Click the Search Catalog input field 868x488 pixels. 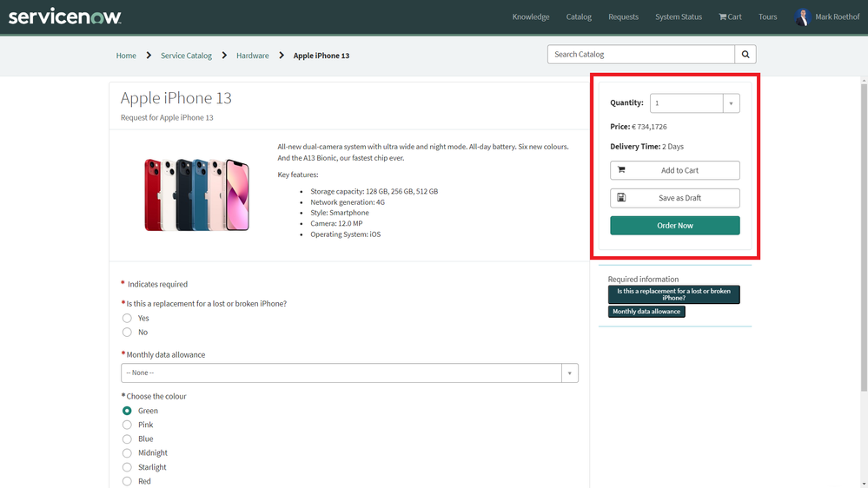641,55
